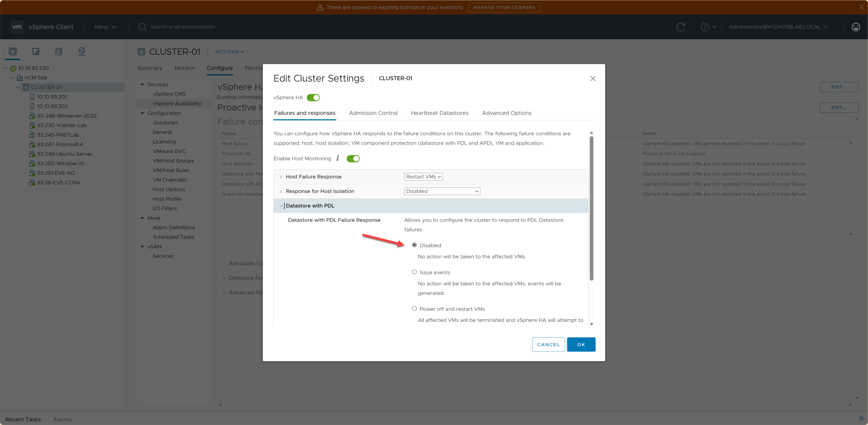Disable the Enable Host Monitoring toggle
Viewport: 868px width, 425px height.
click(x=353, y=159)
